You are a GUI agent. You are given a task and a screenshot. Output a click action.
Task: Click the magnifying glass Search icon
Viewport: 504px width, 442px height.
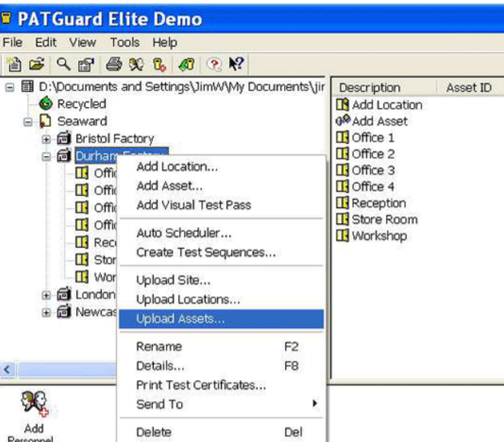tap(63, 64)
